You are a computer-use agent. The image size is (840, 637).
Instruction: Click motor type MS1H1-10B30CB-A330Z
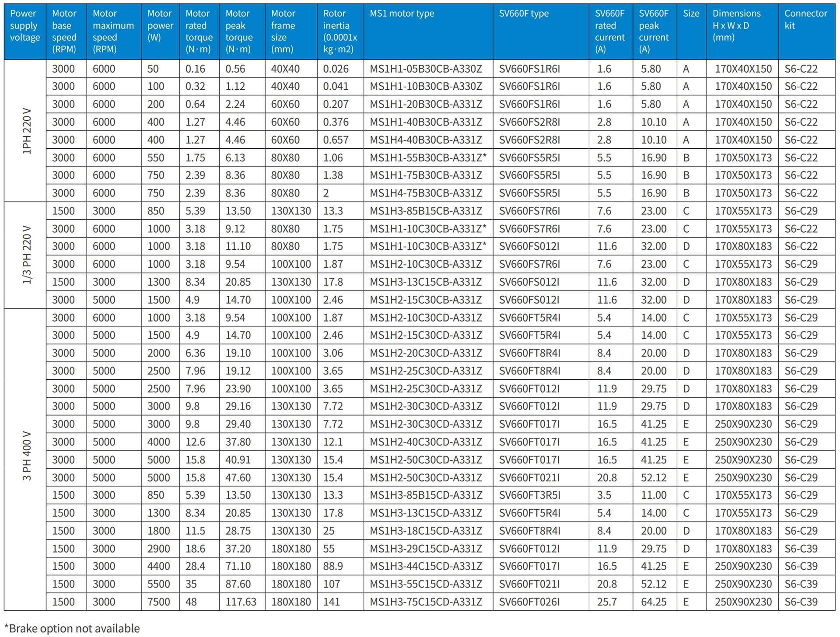coord(426,87)
